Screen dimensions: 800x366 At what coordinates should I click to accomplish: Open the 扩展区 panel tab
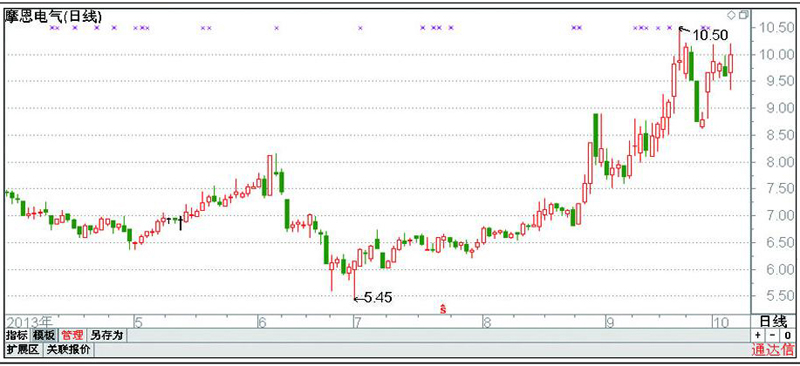click(x=23, y=350)
